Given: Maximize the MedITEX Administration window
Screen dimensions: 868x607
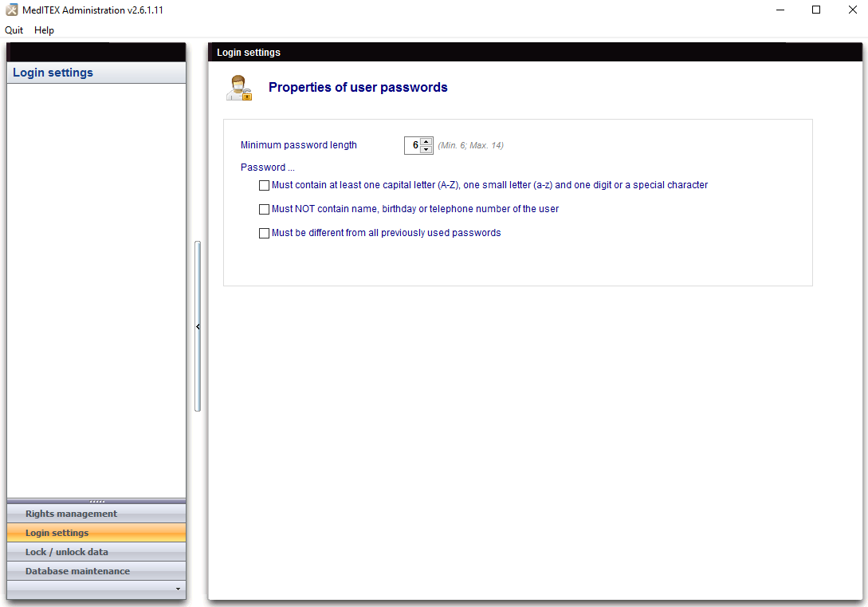Looking at the screenshot, I should (x=816, y=10).
